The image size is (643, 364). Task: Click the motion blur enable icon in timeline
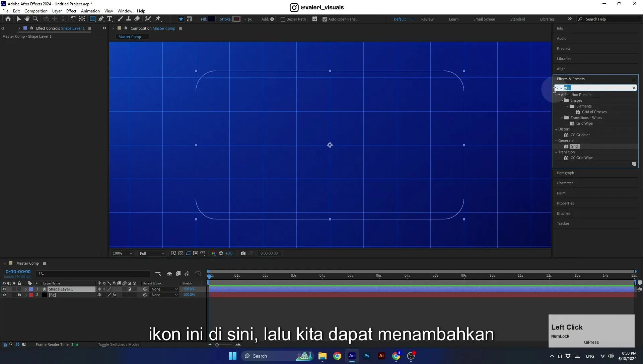(x=187, y=274)
